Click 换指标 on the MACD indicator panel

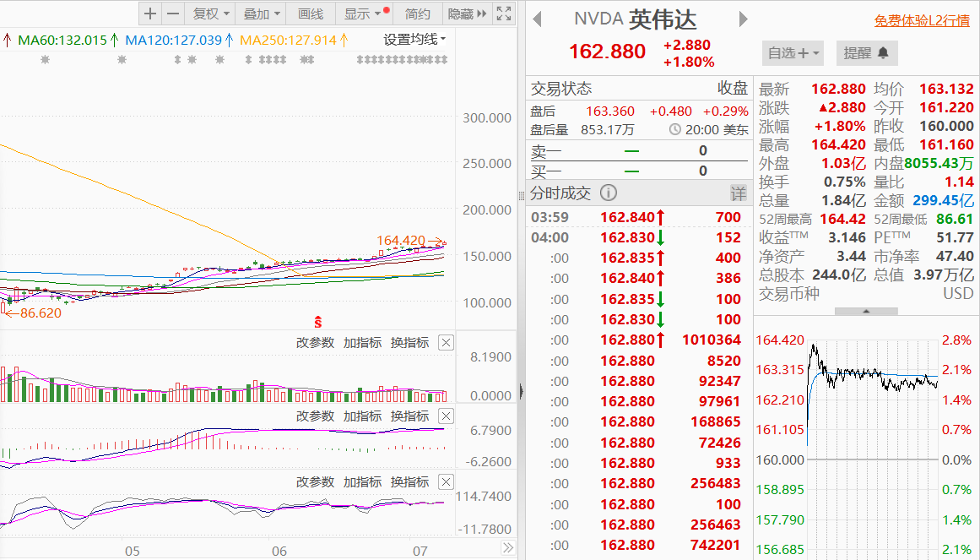tap(409, 416)
